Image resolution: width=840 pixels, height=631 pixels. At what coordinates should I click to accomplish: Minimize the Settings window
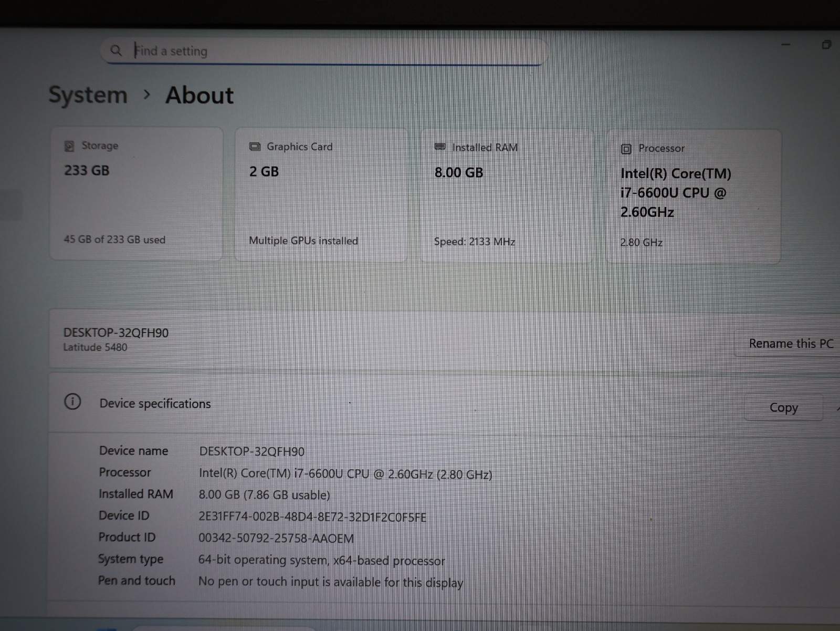[786, 45]
